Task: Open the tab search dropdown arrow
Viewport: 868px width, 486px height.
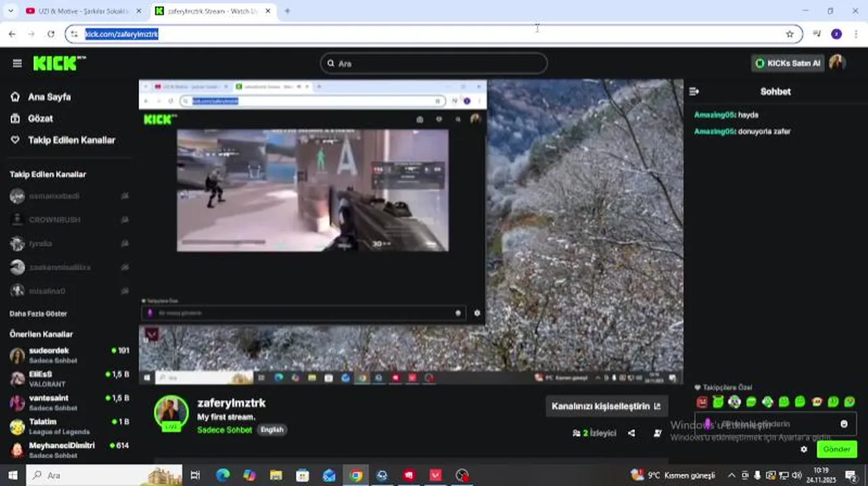Action: 10,11
